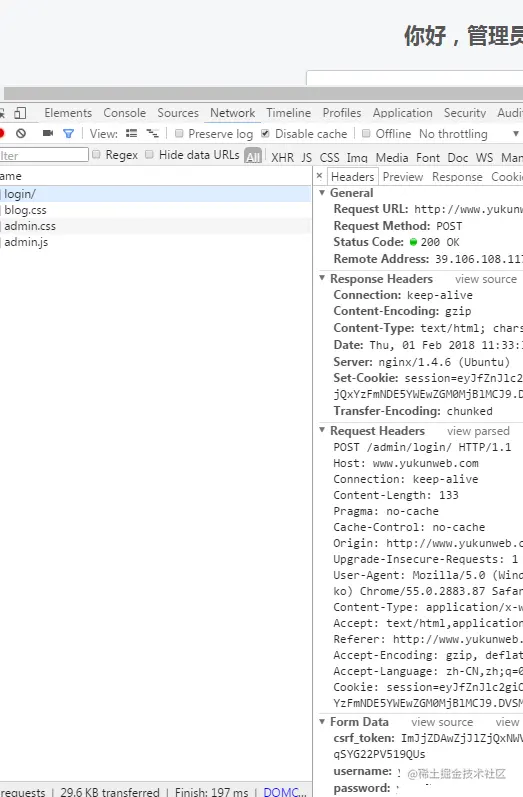Click the clear network log icon

[21, 134]
